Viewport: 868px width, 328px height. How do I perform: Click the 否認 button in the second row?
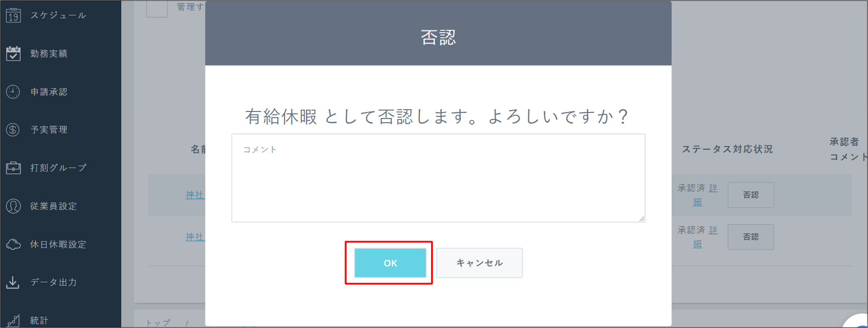(x=751, y=237)
